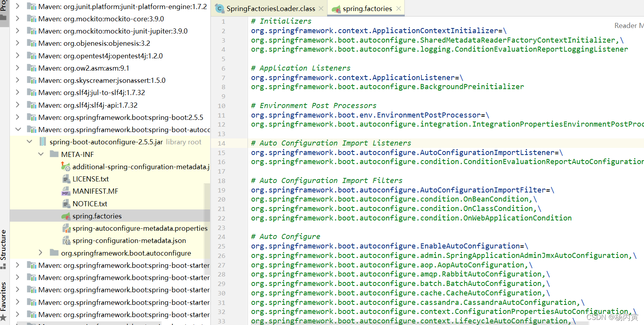This screenshot has height=325, width=644.
Task: Expand Maven mockito-junit-jupiter library node
Action: tap(17, 31)
